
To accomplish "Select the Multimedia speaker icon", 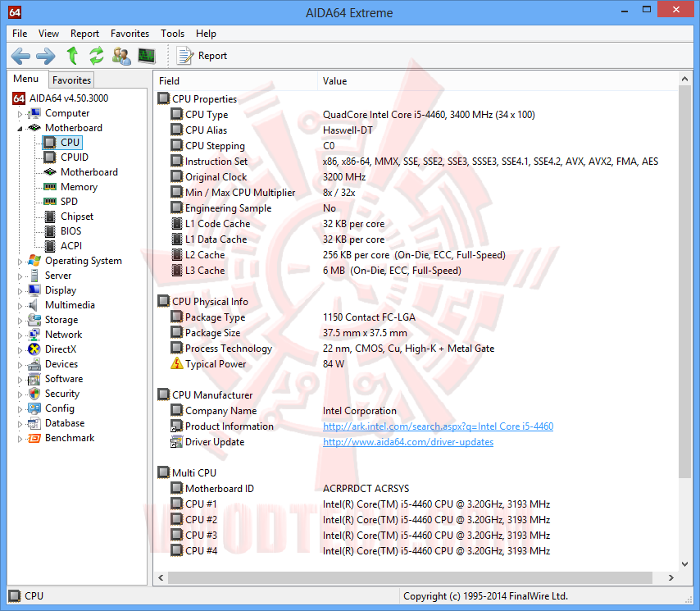I will tap(34, 304).
